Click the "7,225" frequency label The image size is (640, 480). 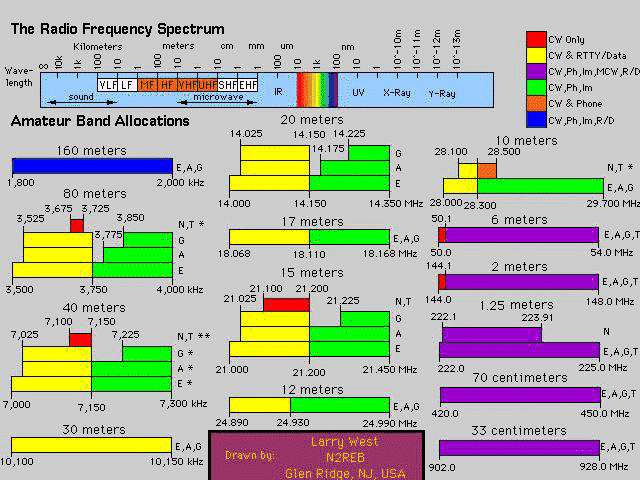click(126, 335)
